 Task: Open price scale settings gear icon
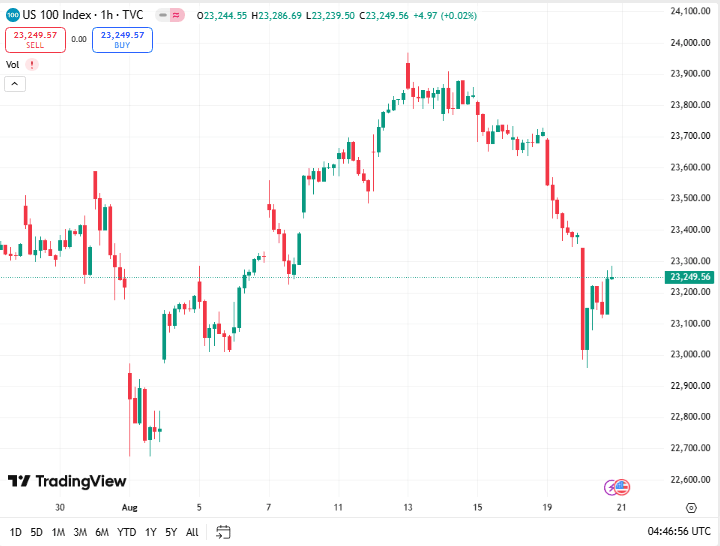pos(690,507)
